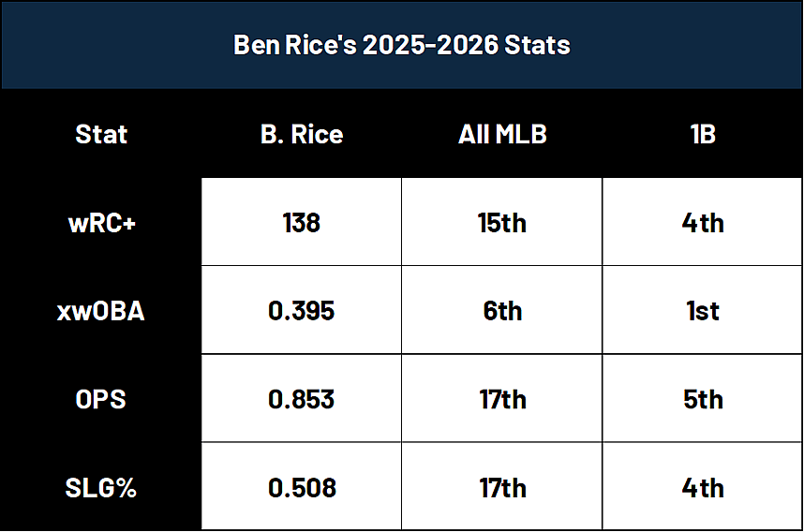Click the xwOBA row label
804x532 pixels.
101,311
